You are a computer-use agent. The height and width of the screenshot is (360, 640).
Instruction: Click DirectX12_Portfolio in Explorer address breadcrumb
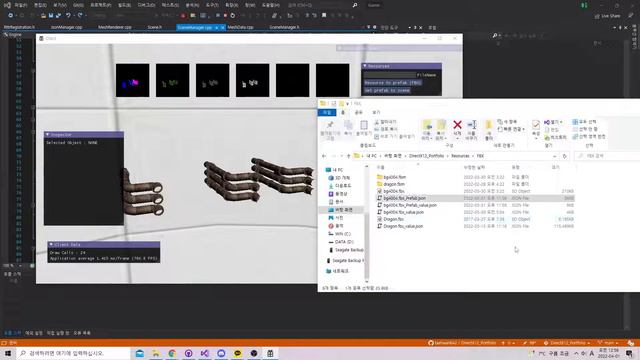(x=426, y=156)
